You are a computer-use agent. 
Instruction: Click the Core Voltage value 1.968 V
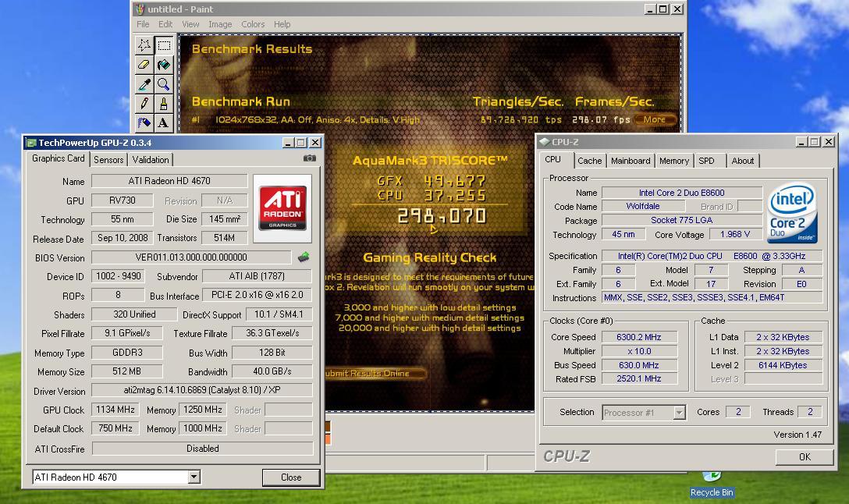point(735,234)
